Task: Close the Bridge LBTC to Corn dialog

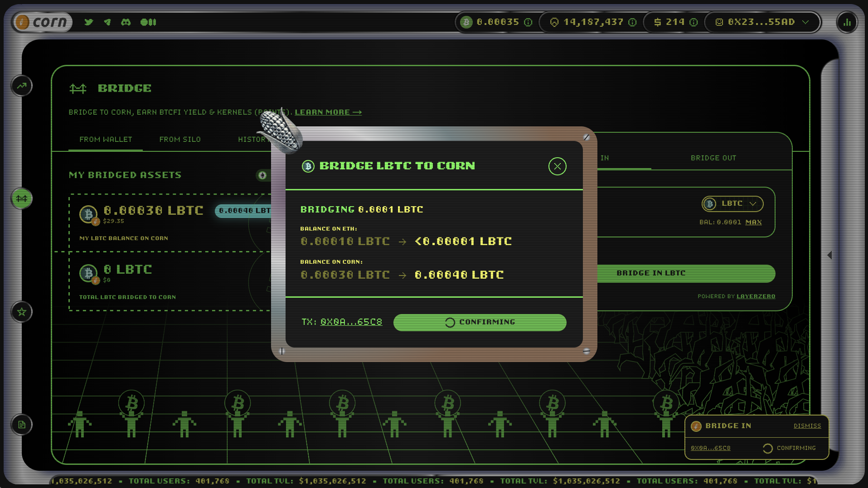Action: 557,166
